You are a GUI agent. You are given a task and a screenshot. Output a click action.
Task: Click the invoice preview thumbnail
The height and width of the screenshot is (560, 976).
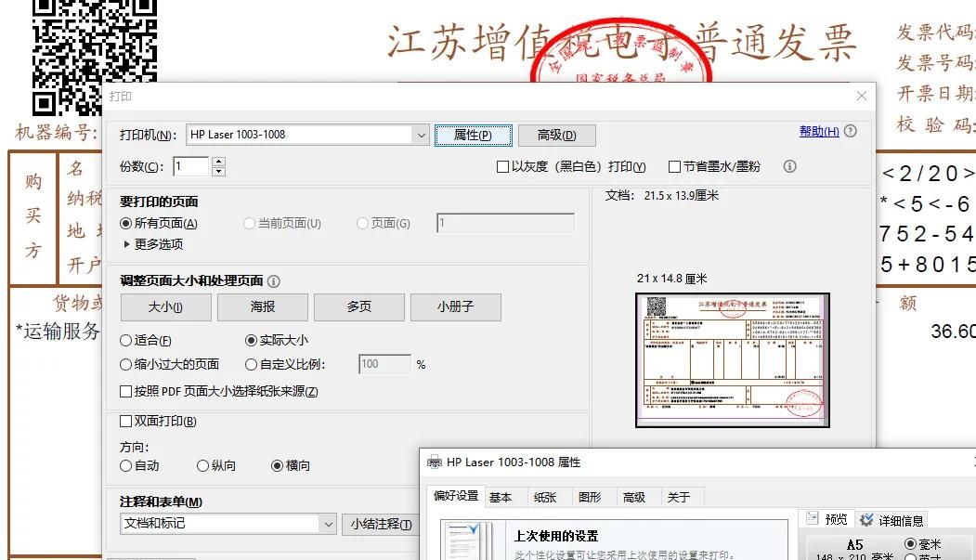(733, 359)
